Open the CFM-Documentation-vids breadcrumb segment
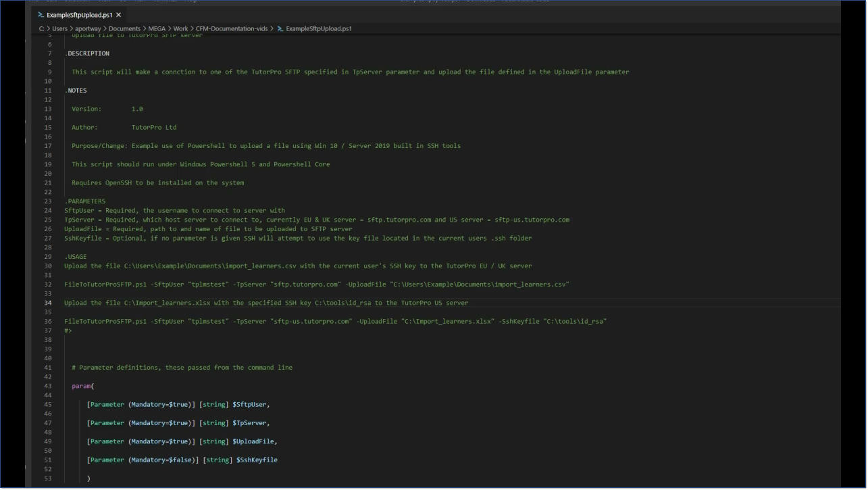868x490 pixels. click(x=232, y=28)
